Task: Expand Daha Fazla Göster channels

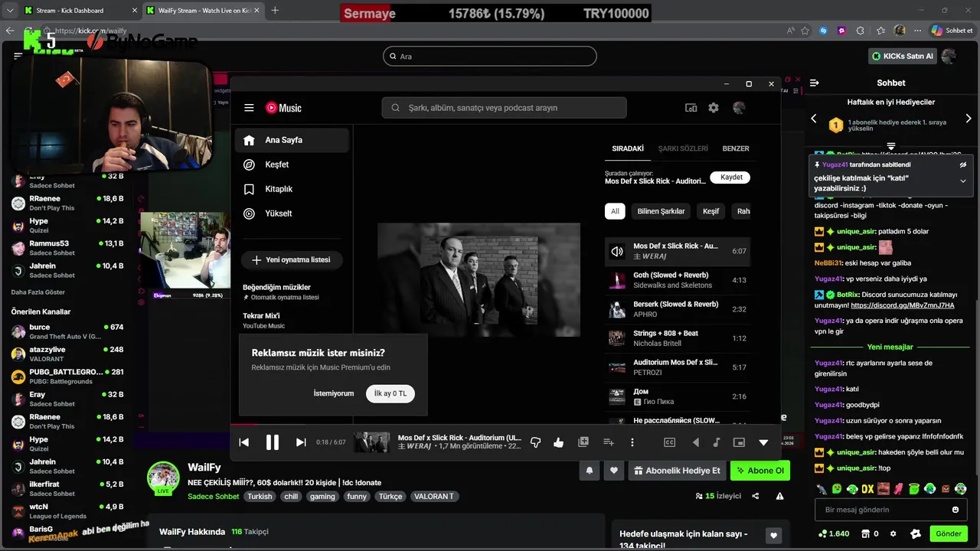Action: tap(38, 292)
